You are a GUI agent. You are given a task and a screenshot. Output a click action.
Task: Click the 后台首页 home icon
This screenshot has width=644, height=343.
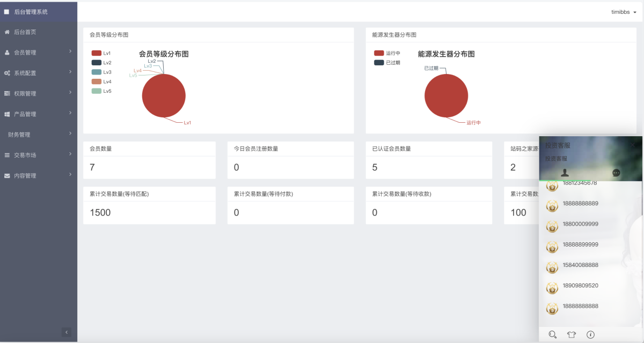[x=7, y=32]
